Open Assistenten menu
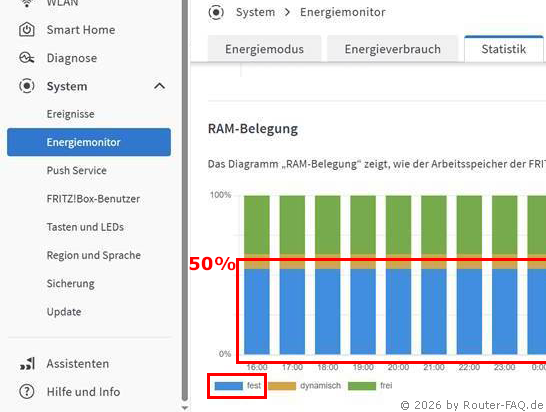The width and height of the screenshot is (546, 412). (x=78, y=364)
